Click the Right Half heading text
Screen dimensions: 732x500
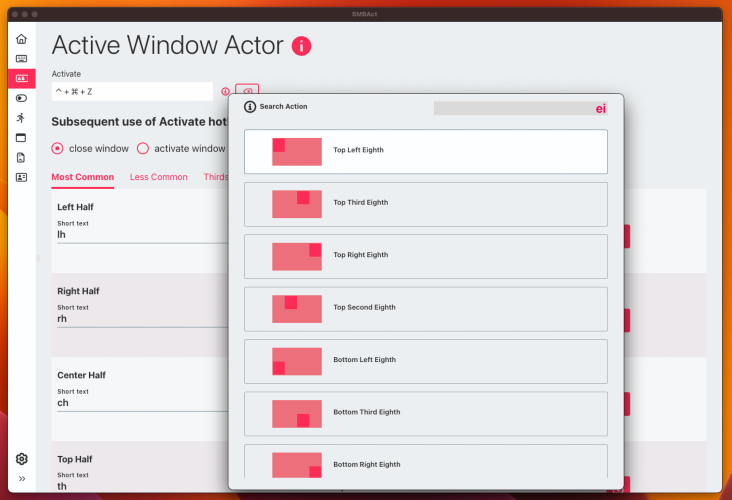coord(78,291)
